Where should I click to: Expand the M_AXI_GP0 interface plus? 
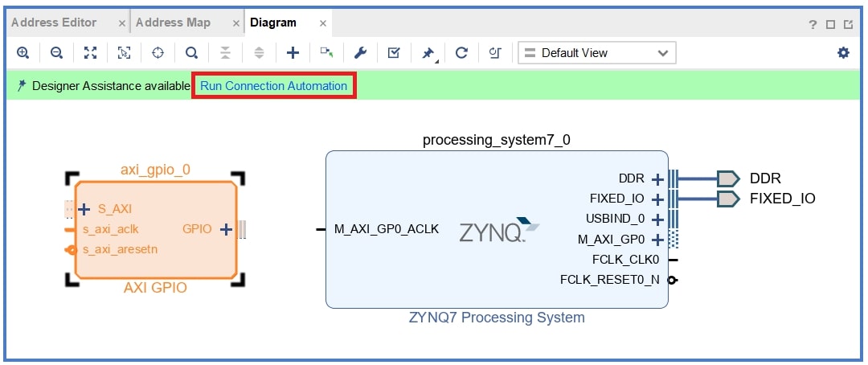(x=657, y=240)
